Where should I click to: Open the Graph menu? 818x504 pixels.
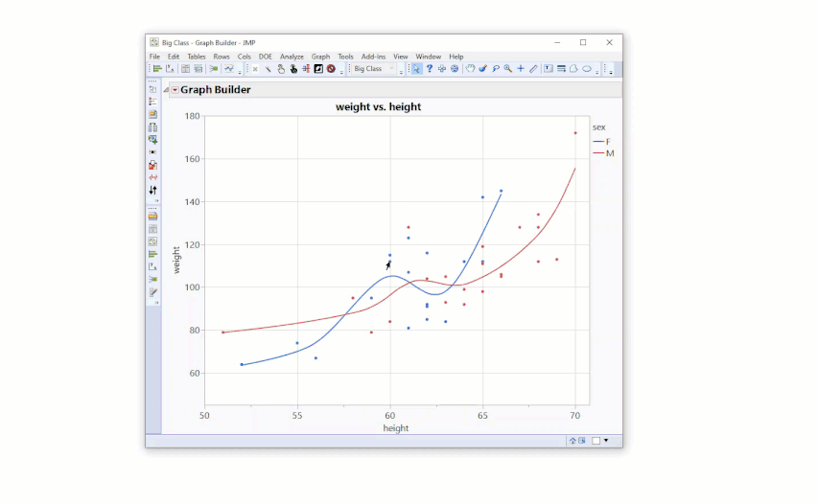[321, 57]
